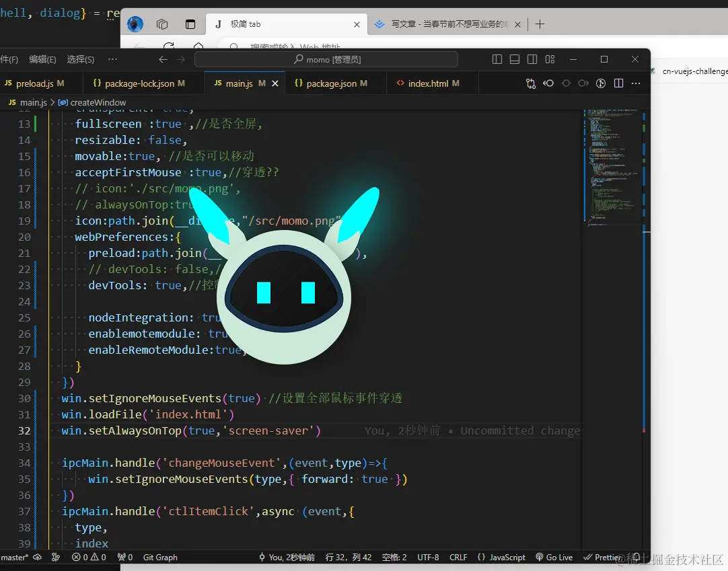This screenshot has width=728, height=571.
Task: Toggle the secondary side bar layout icon
Action: pyautogui.click(x=532, y=59)
